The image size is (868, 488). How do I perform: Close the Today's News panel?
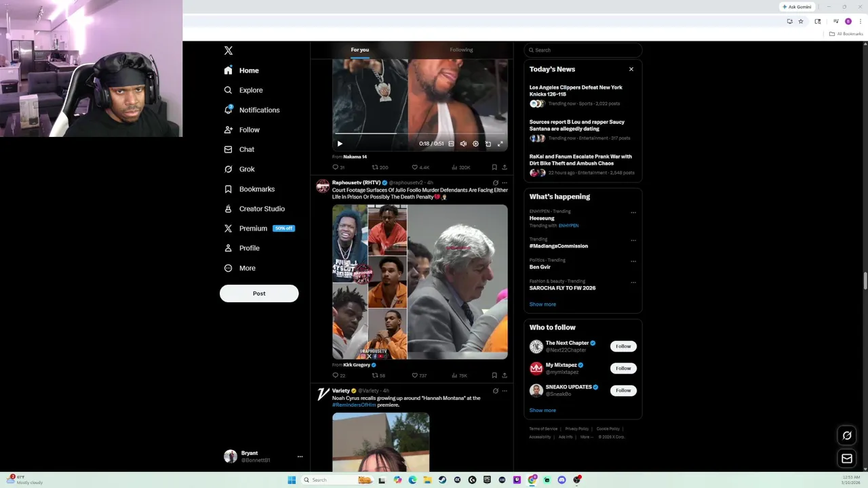pyautogui.click(x=631, y=69)
